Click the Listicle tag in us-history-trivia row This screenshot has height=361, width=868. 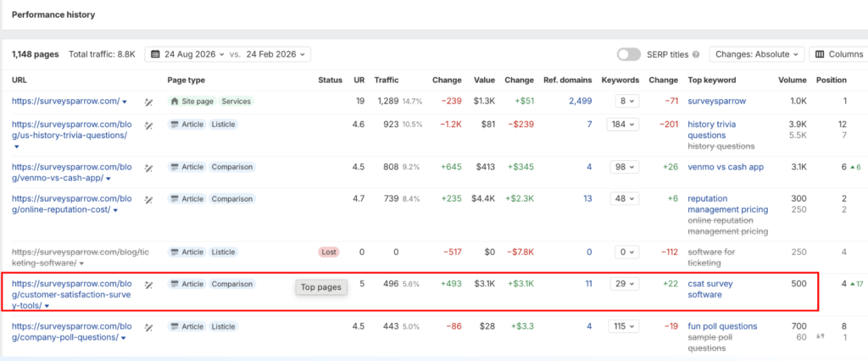[x=223, y=125]
